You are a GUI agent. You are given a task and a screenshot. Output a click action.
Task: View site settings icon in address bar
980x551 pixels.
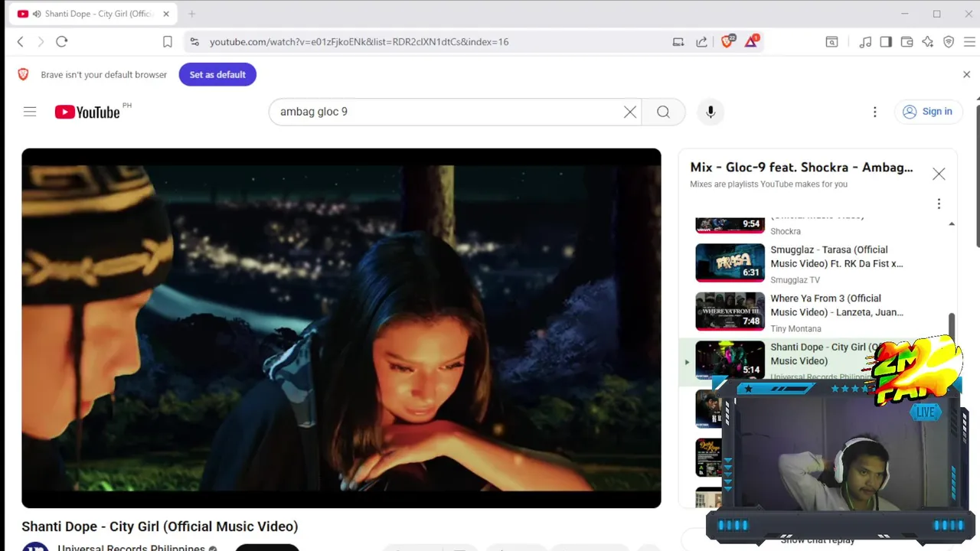(x=194, y=42)
